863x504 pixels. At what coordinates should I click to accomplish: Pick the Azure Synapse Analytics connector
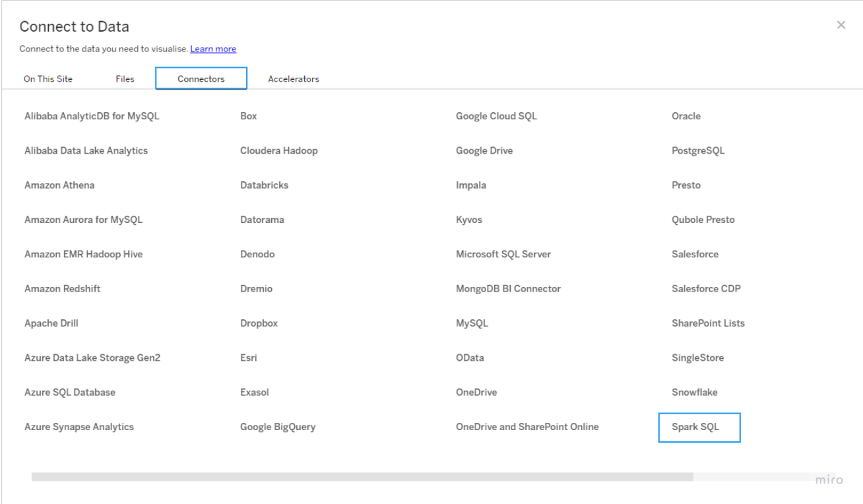pyautogui.click(x=79, y=427)
